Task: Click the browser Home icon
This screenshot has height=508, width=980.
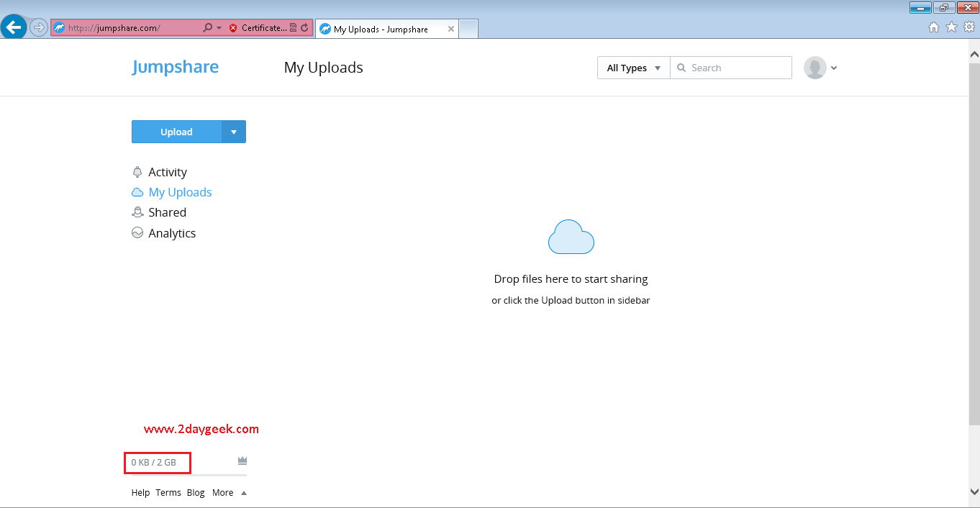Action: [934, 27]
